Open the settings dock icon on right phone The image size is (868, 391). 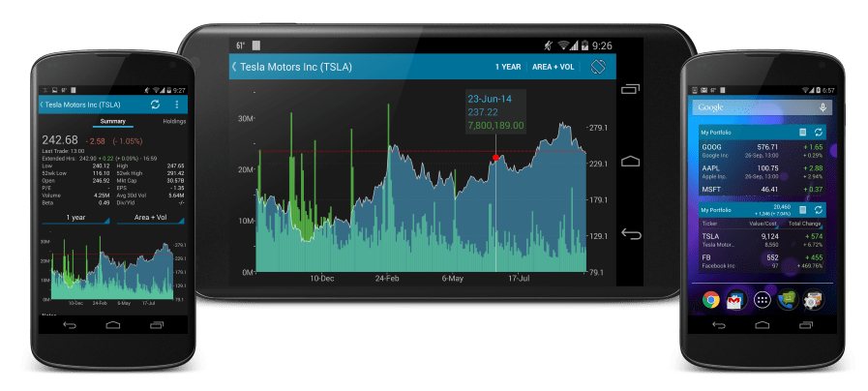click(x=812, y=300)
